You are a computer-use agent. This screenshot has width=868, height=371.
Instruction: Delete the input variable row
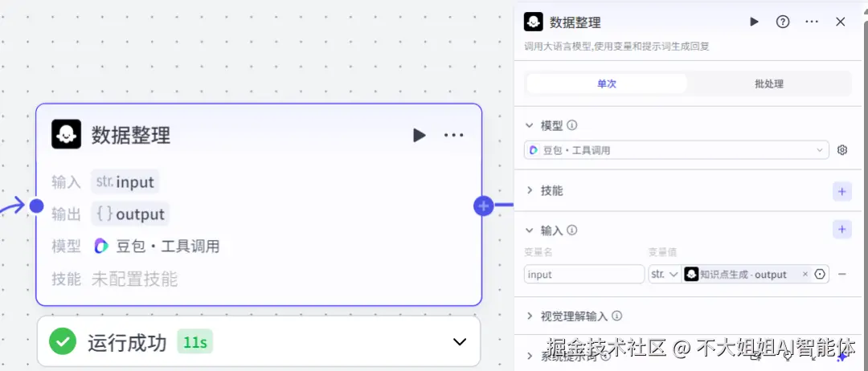[x=842, y=275]
